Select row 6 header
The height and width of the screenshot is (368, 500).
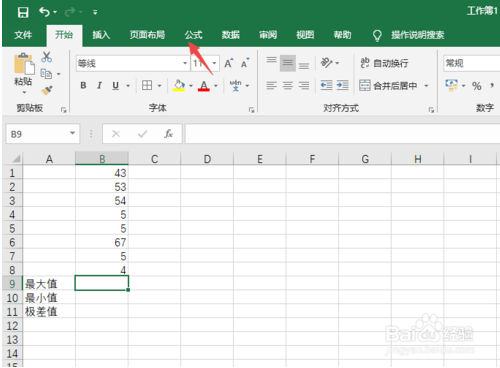tap(12, 242)
